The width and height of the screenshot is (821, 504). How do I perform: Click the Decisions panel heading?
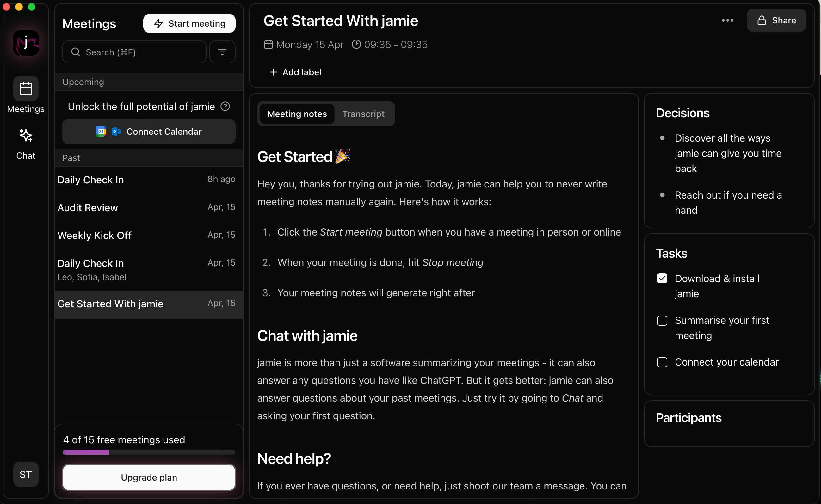[683, 113]
